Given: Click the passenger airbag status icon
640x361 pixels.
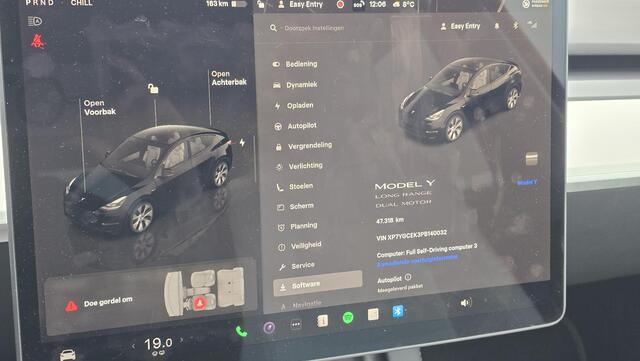Looking at the screenshot, I should pyautogui.click(x=535, y=4).
